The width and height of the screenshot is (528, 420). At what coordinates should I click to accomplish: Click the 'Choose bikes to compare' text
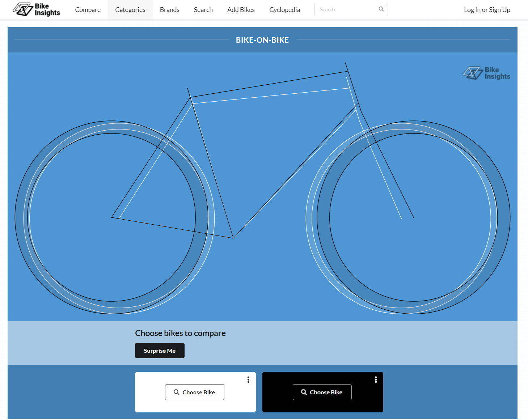180,333
